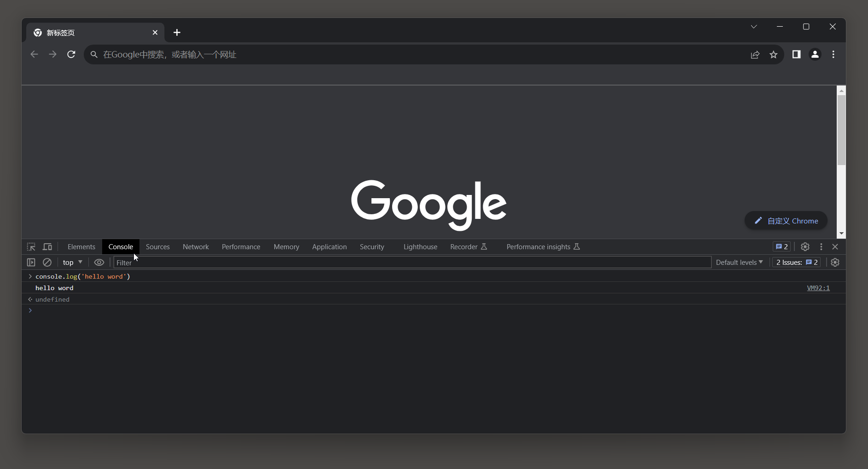Open the Performance insights tab
Viewport: 868px width, 469px height.
coord(543,247)
